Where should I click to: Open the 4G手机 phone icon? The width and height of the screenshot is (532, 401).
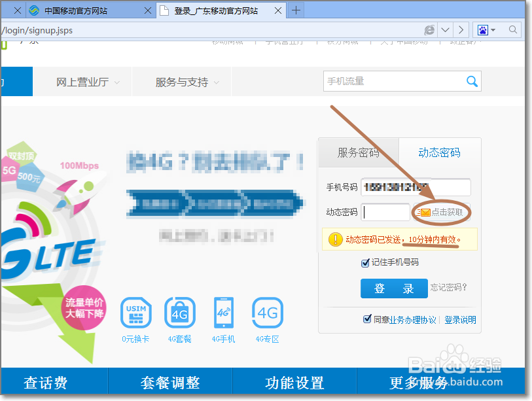pyautogui.click(x=224, y=313)
